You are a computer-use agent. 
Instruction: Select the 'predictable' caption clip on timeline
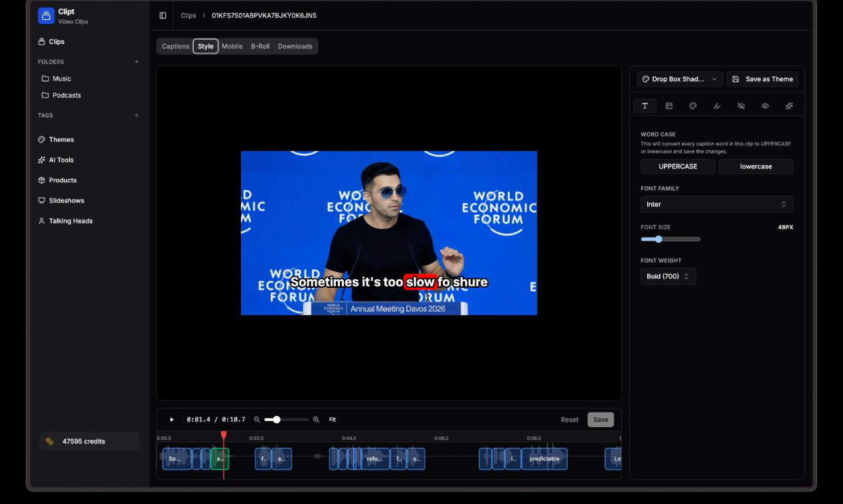[544, 459]
